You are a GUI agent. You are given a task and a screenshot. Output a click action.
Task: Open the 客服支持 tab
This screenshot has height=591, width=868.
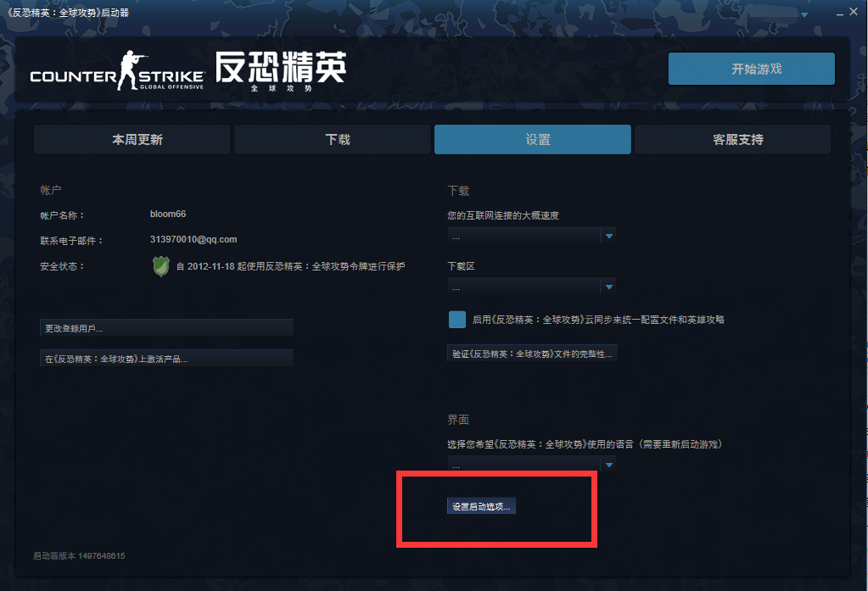coord(733,140)
